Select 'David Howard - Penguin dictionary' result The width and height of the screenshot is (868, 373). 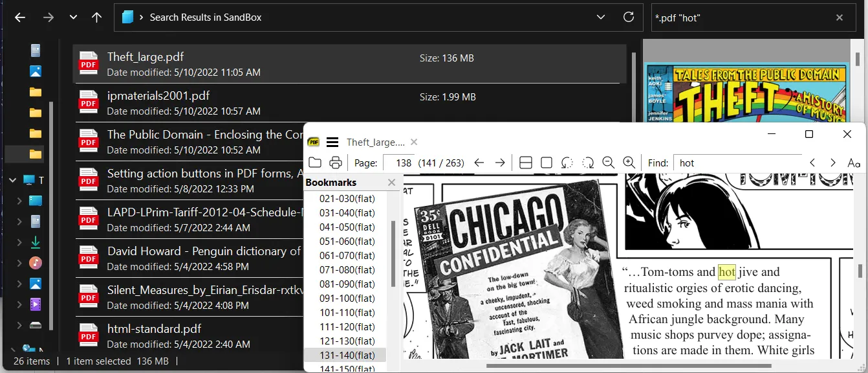tap(190, 258)
